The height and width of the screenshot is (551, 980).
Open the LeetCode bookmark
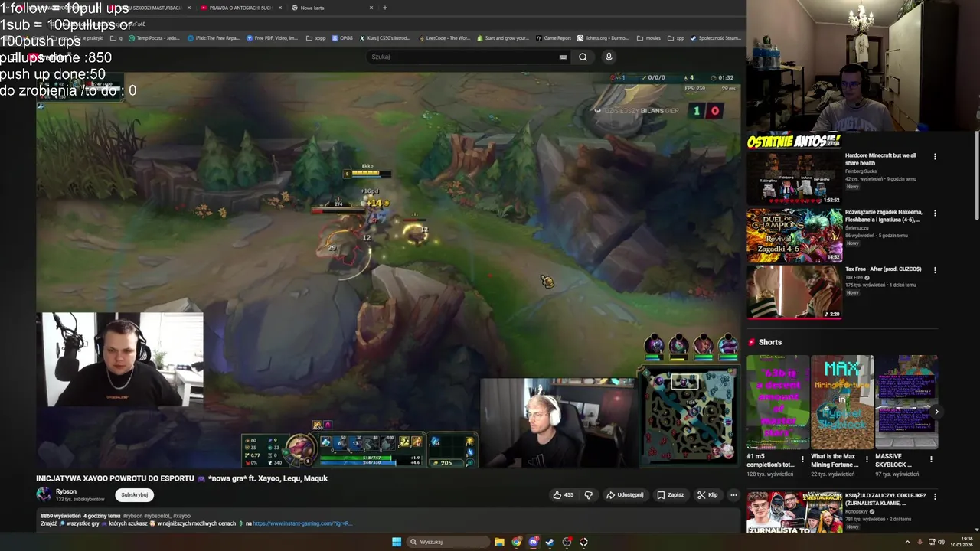(445, 37)
